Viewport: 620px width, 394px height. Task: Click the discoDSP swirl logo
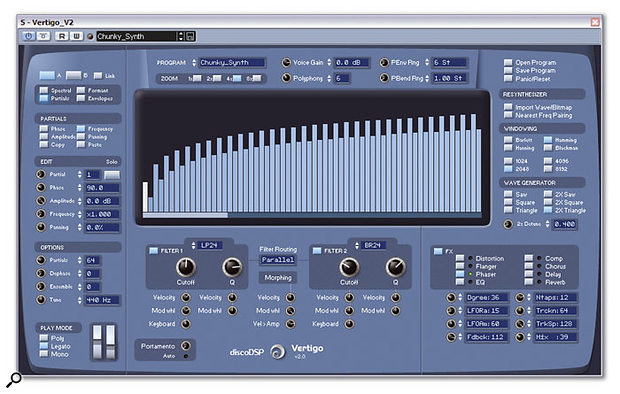pyautogui.click(x=278, y=351)
